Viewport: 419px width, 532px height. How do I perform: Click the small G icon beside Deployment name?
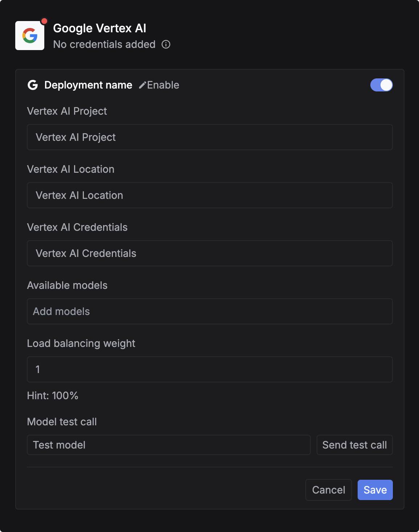click(x=33, y=85)
